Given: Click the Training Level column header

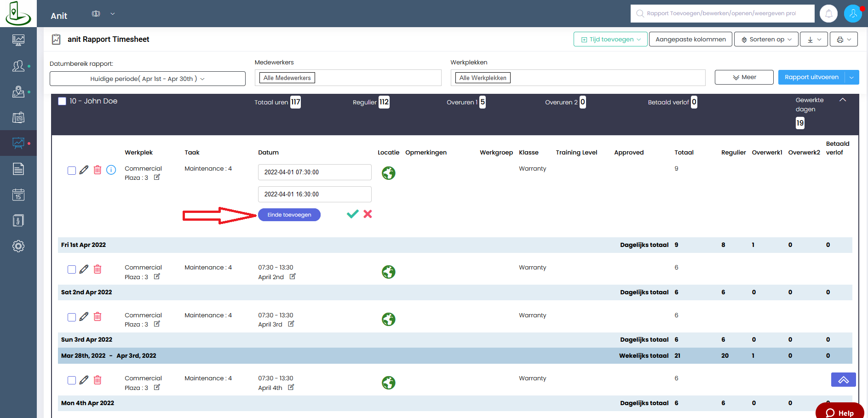Looking at the screenshot, I should (x=576, y=153).
